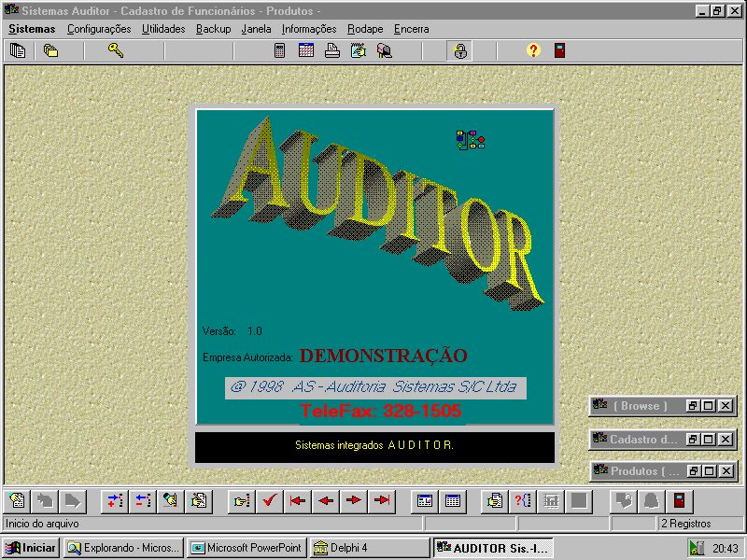Click the previous record red left arrow
The image size is (747, 560).
coord(326,500)
